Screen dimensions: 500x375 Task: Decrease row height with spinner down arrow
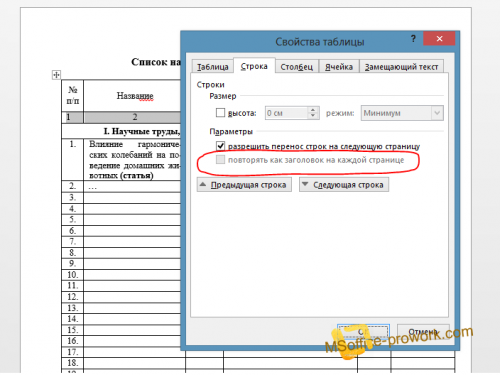click(313, 116)
